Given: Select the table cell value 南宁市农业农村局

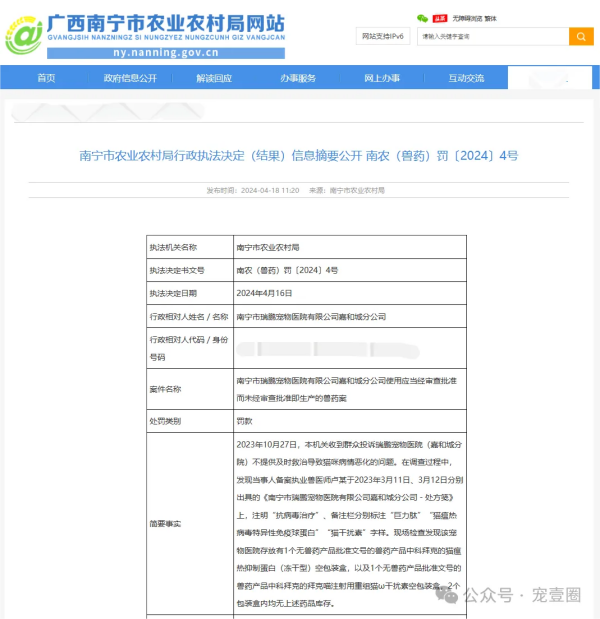Looking at the screenshot, I should tap(350, 247).
